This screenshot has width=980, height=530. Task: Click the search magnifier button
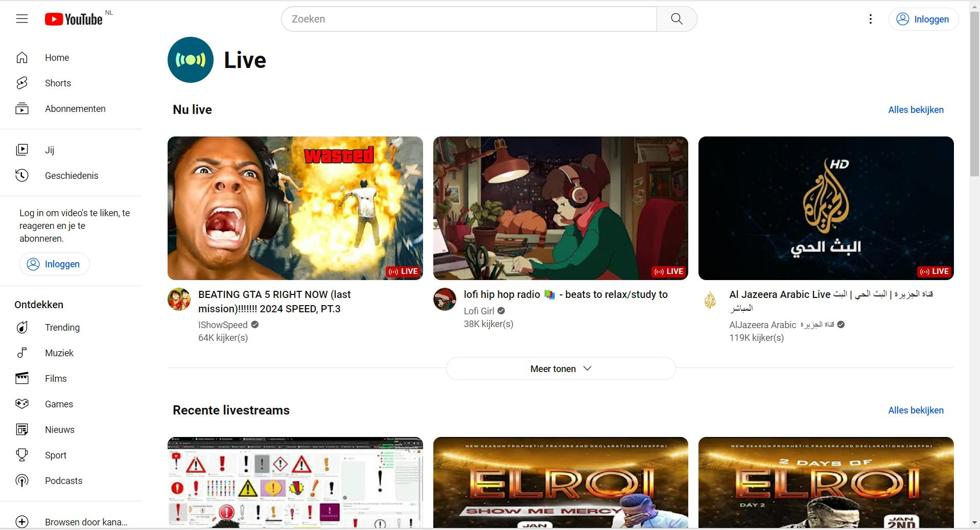(x=676, y=19)
